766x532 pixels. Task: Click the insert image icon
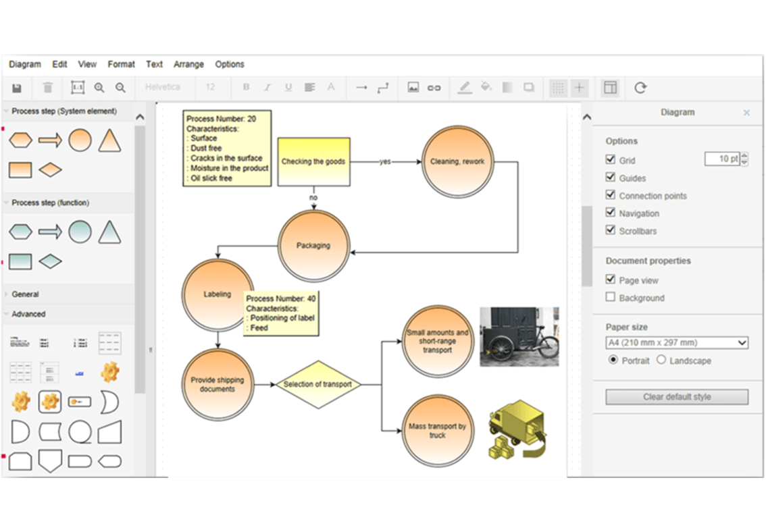[413, 88]
